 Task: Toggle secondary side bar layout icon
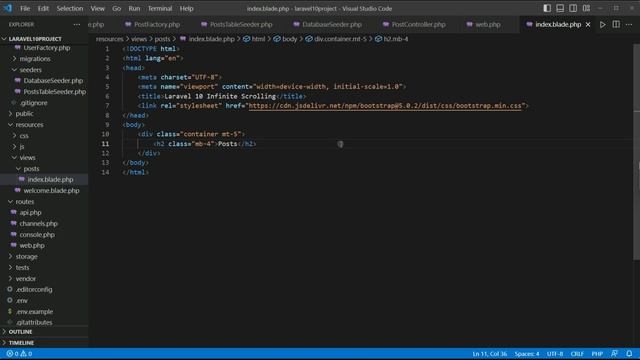(x=573, y=8)
